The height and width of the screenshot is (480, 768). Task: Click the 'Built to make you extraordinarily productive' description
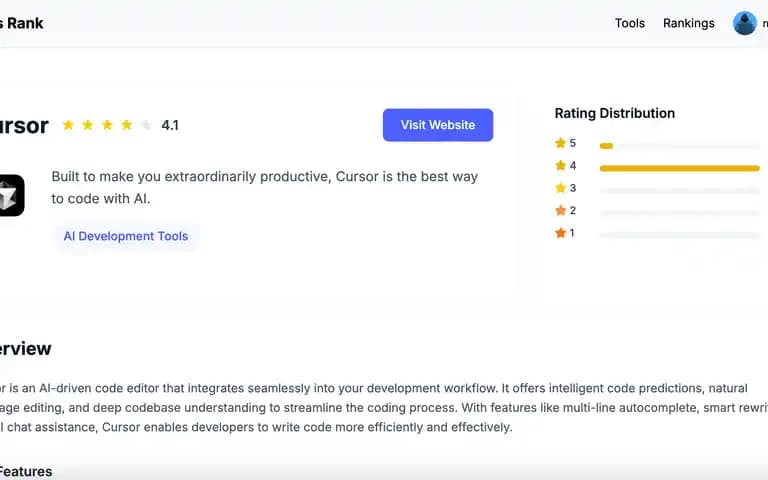(x=264, y=188)
